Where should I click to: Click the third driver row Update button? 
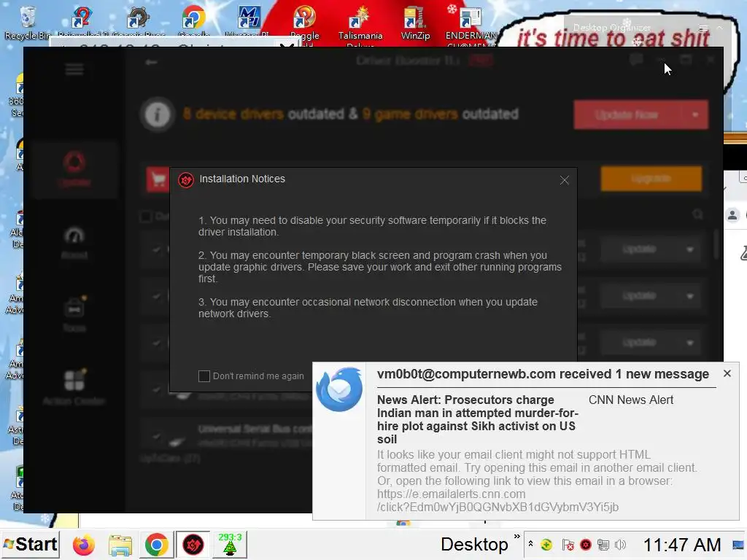(x=639, y=343)
